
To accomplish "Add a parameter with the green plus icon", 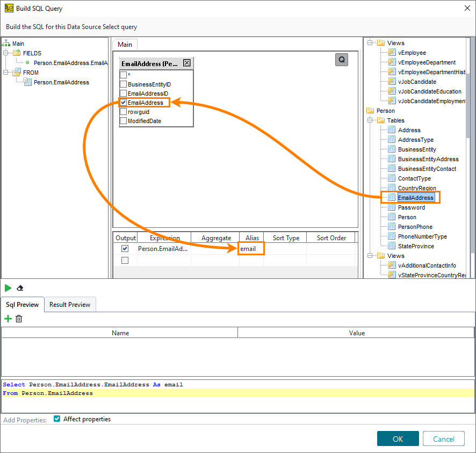I will click(x=9, y=319).
